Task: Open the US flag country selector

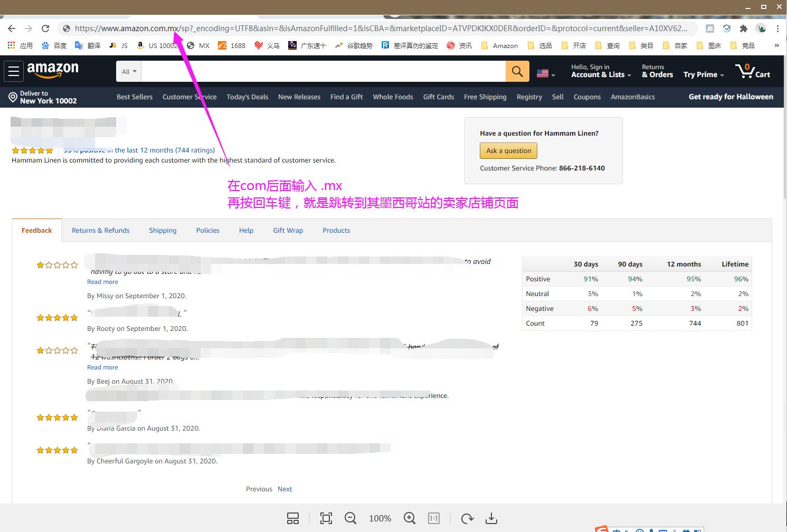Action: pyautogui.click(x=546, y=74)
